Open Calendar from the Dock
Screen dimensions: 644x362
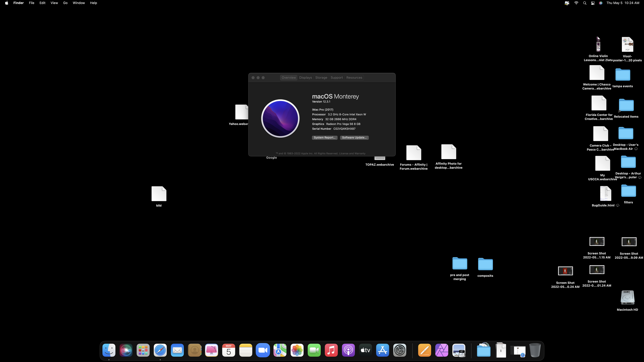(x=229, y=350)
